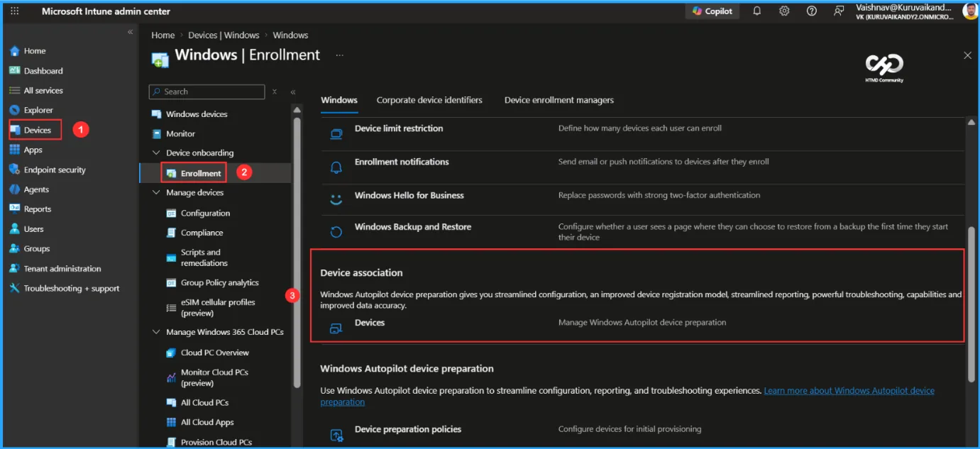Collapse the Manage devices section

click(157, 193)
